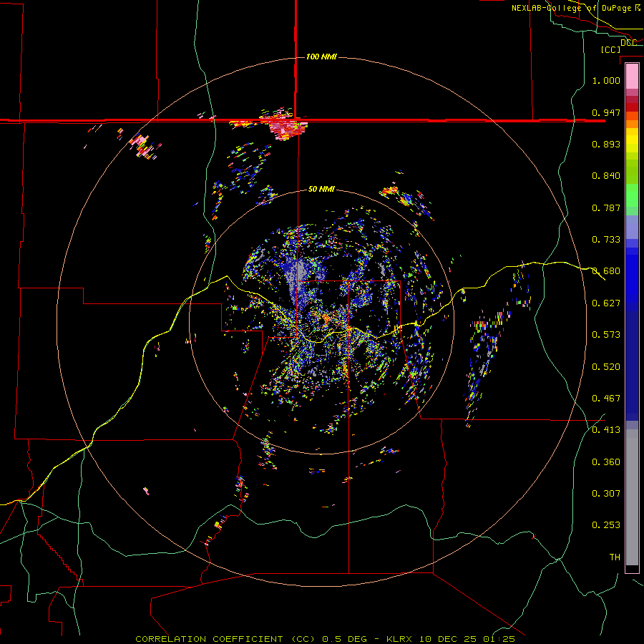Select the 0.520 scale value
The height and width of the screenshot is (644, 644).
click(606, 366)
